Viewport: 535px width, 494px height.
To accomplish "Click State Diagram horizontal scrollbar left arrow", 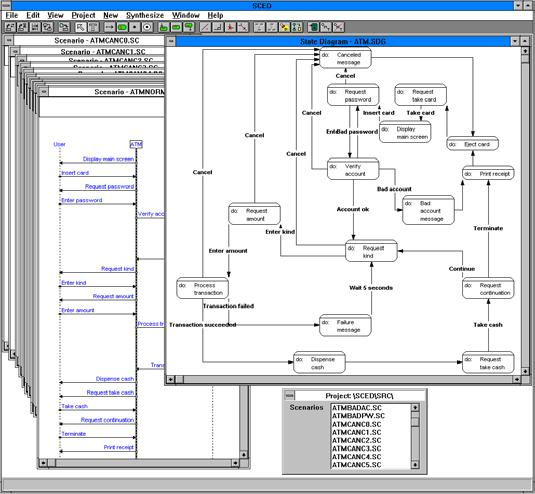I will point(171,379).
